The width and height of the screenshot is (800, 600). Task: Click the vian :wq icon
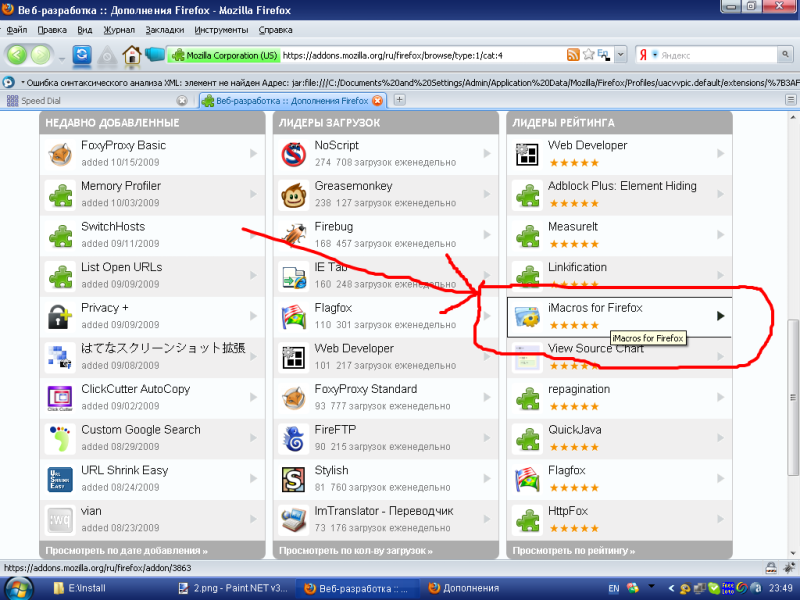[x=60, y=519]
